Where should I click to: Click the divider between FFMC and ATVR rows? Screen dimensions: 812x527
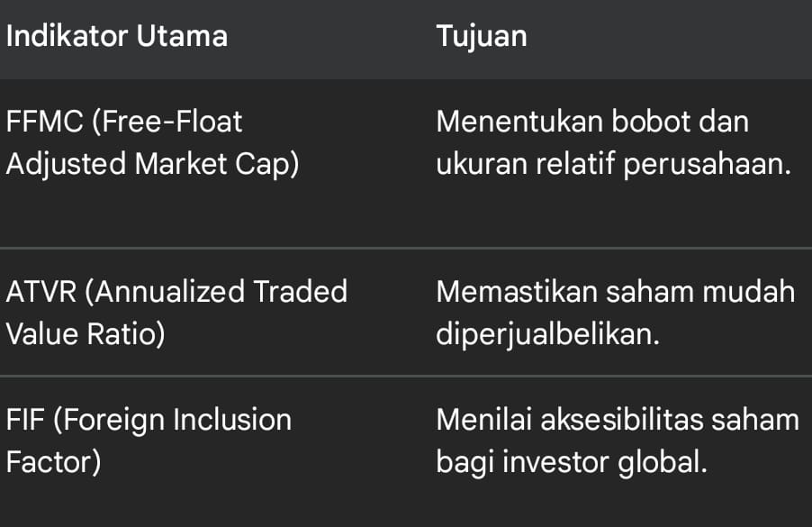pos(406,248)
